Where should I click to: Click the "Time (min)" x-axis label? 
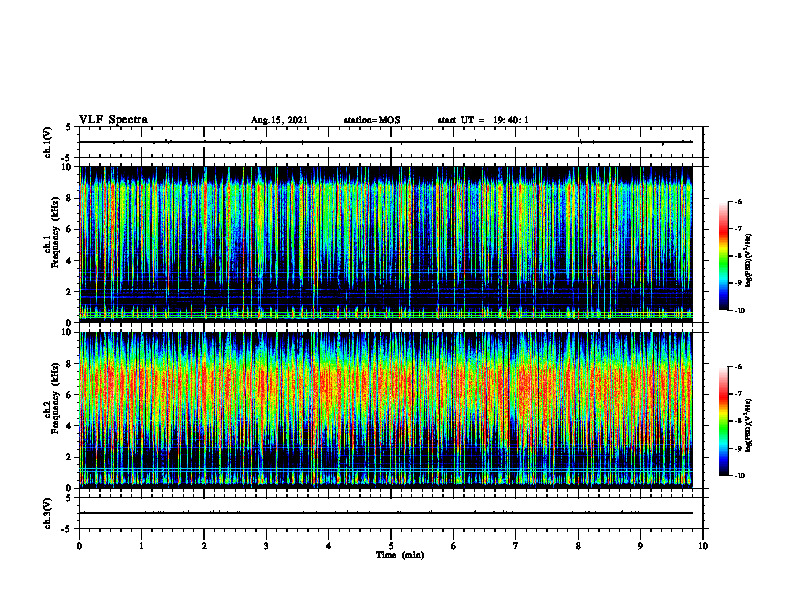tap(400, 555)
